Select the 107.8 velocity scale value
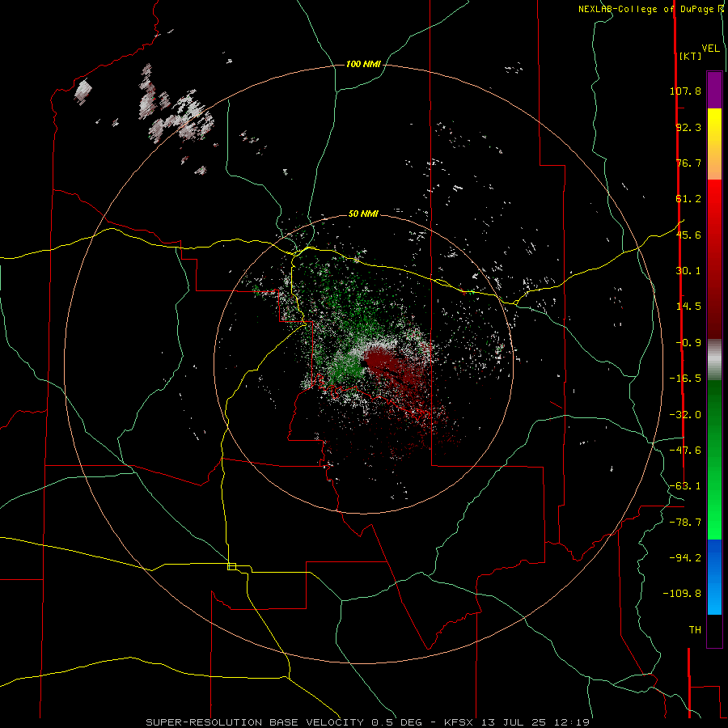Image resolution: width=728 pixels, height=728 pixels. tap(685, 91)
